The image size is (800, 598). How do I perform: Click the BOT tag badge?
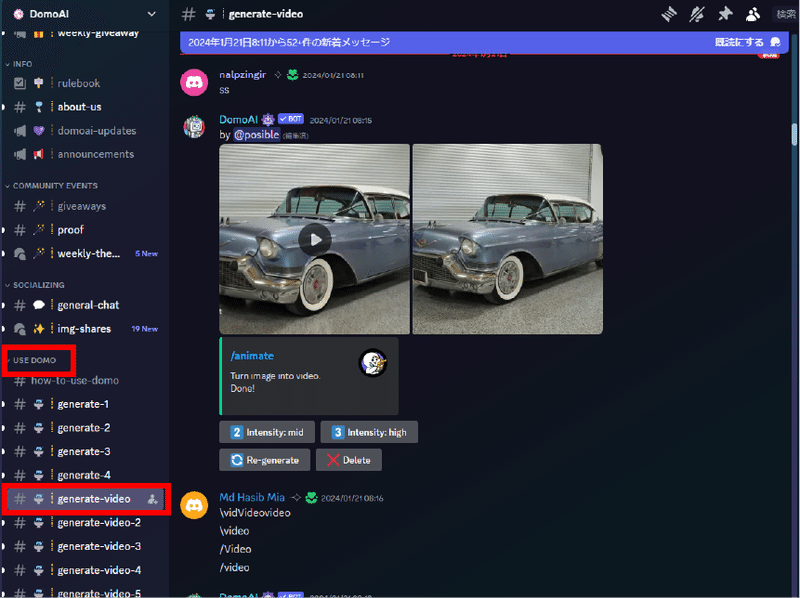point(291,119)
